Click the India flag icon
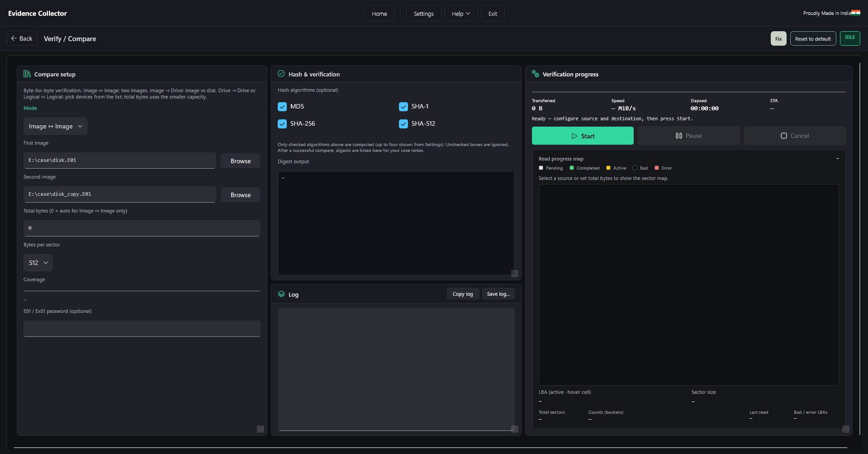Image resolution: width=868 pixels, height=454 pixels. [856, 13]
